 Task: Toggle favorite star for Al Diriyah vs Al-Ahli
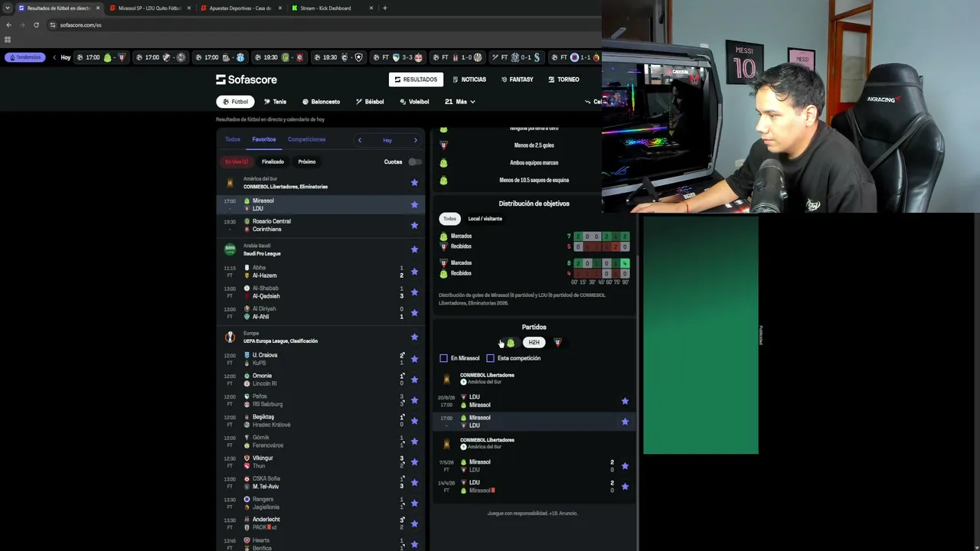414,313
